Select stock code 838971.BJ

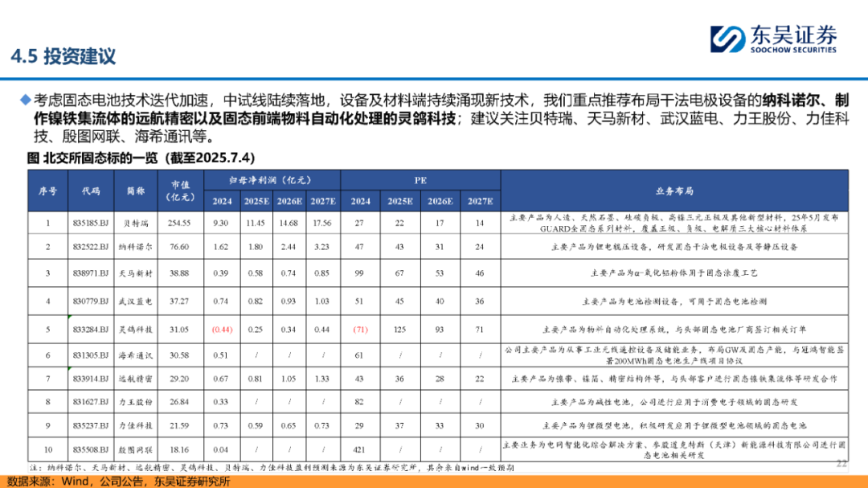tap(91, 273)
